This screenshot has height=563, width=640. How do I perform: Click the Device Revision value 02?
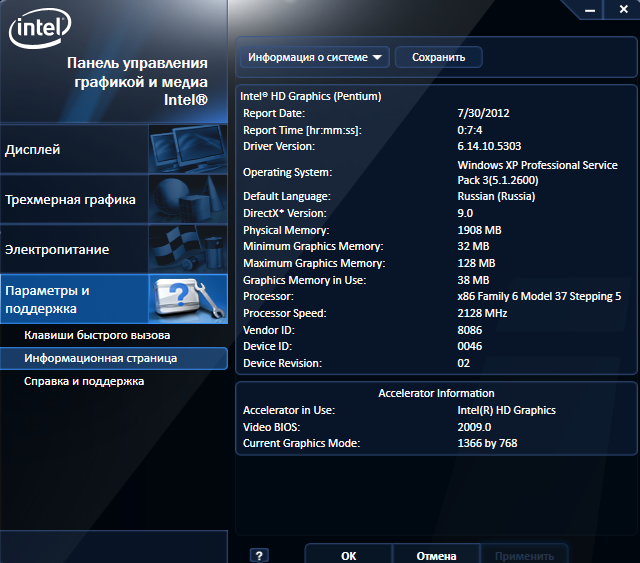pos(463,363)
